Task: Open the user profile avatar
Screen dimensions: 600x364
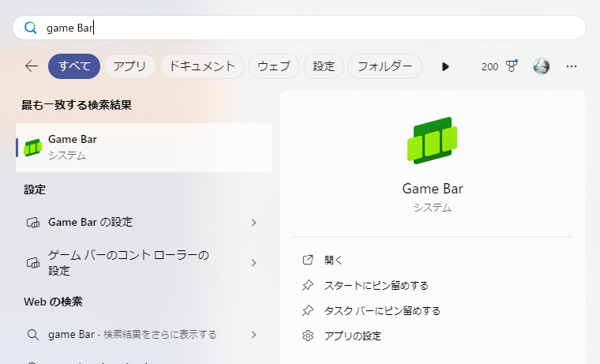Action: (x=542, y=66)
